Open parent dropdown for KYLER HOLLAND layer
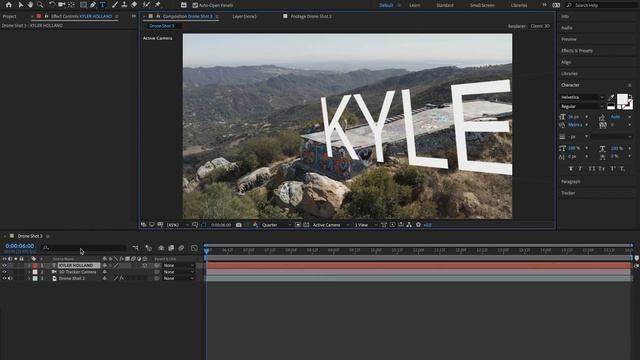640x360 pixels. (x=178, y=265)
